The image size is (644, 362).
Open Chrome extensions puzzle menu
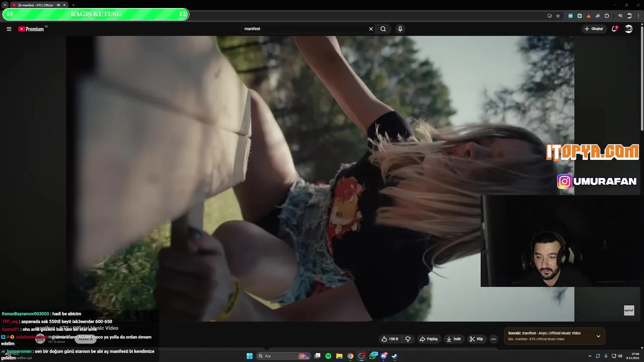click(x=607, y=16)
